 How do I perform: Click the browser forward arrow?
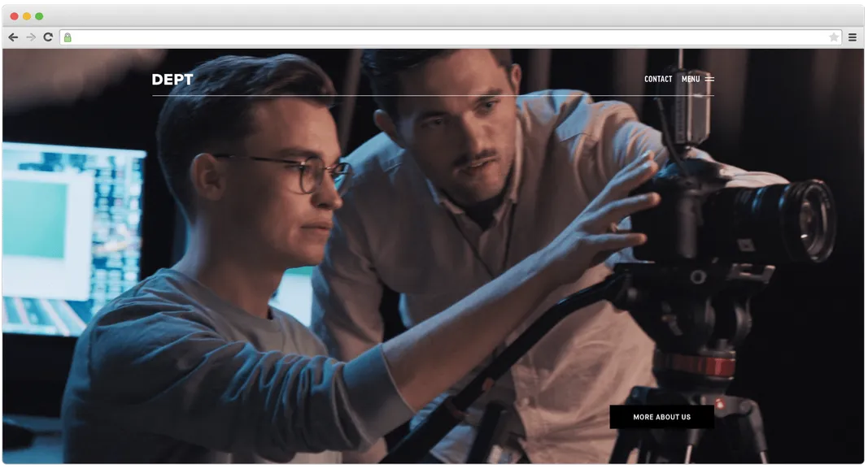click(31, 37)
